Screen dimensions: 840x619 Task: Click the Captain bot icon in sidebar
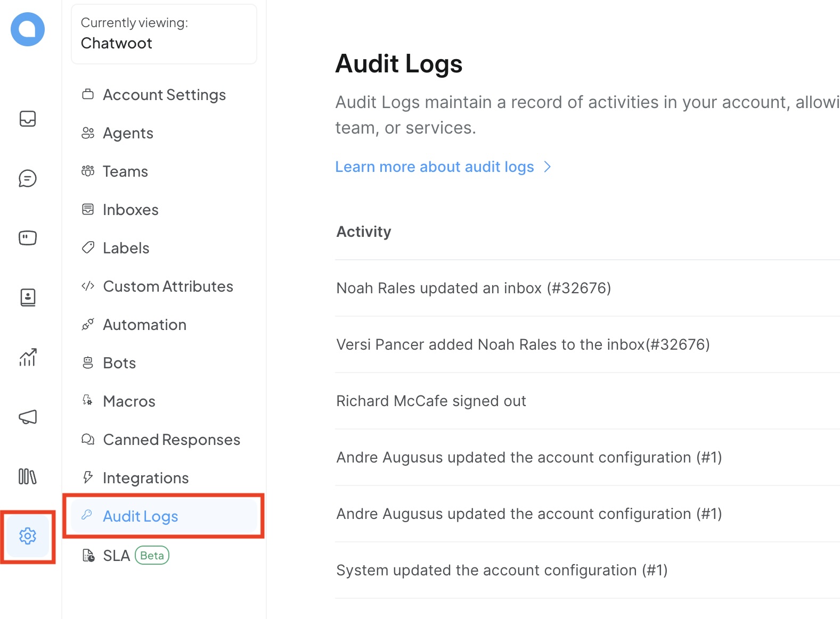pos(28,238)
